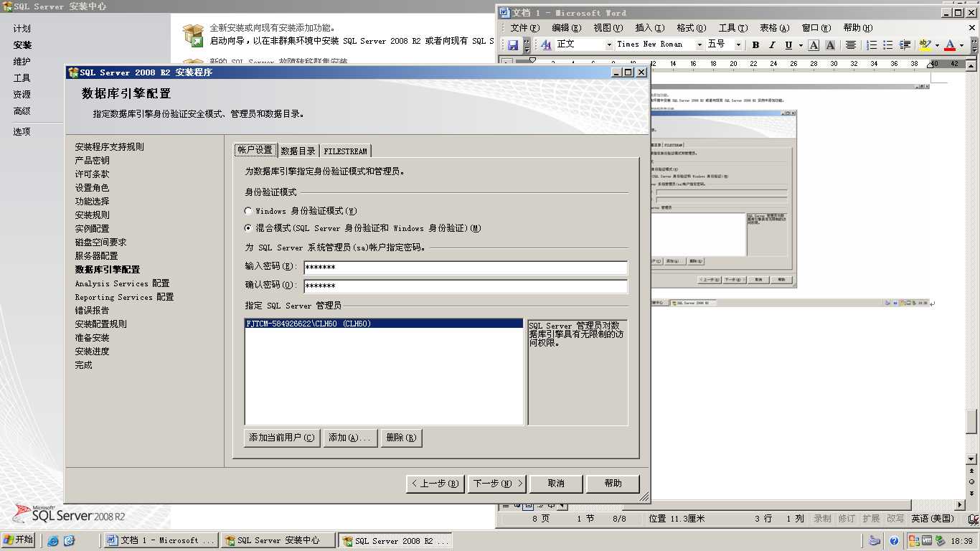Set distributed paragraph alignment in Word
This screenshot has width=980, height=551.
(851, 44)
